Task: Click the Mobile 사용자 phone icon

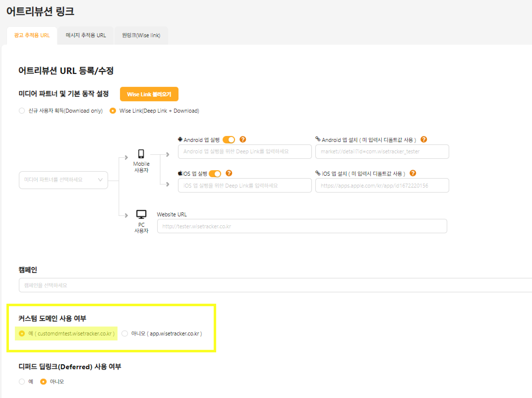Action: pyautogui.click(x=141, y=154)
